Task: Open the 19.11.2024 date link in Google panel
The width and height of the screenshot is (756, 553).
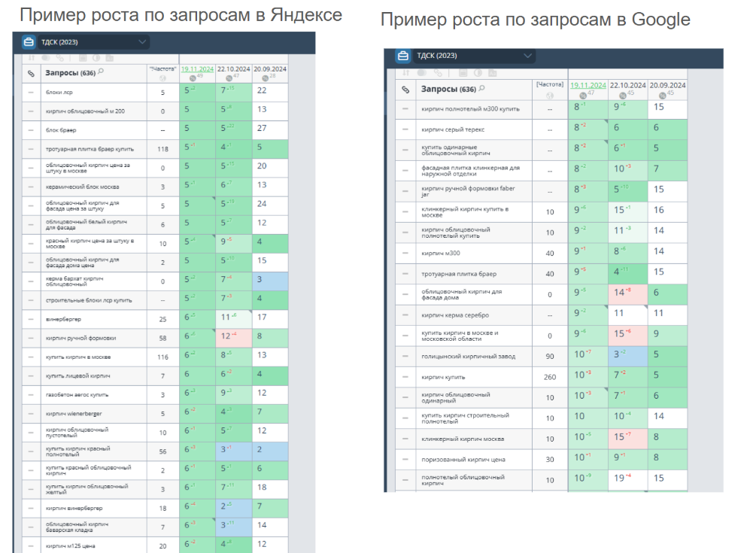Action: [587, 85]
